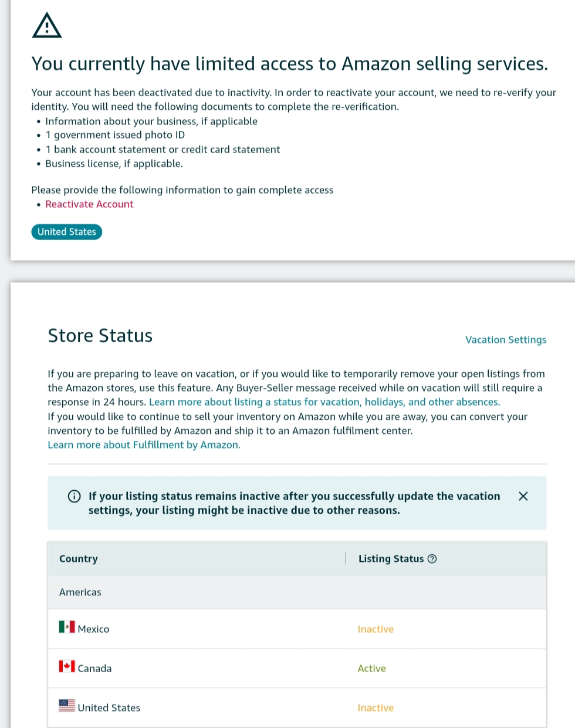The width and height of the screenshot is (575, 728).
Task: Click 'Information about your business' bullet
Action: coord(151,121)
